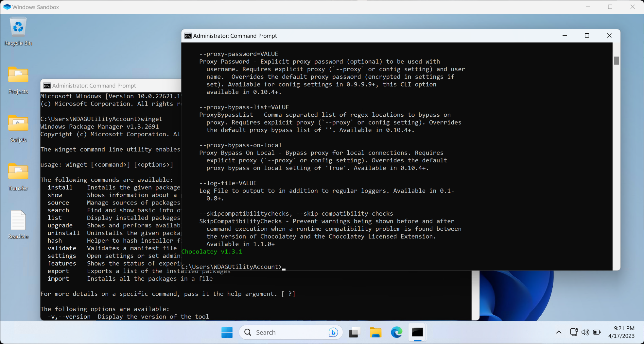The height and width of the screenshot is (344, 644).
Task: Click Command Prompt icon on taskbar
Action: pyautogui.click(x=418, y=333)
